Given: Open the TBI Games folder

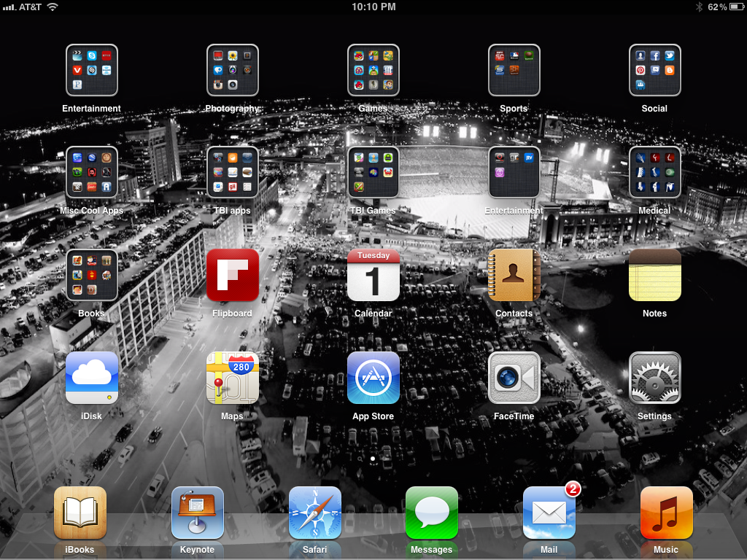Looking at the screenshot, I should [x=373, y=172].
